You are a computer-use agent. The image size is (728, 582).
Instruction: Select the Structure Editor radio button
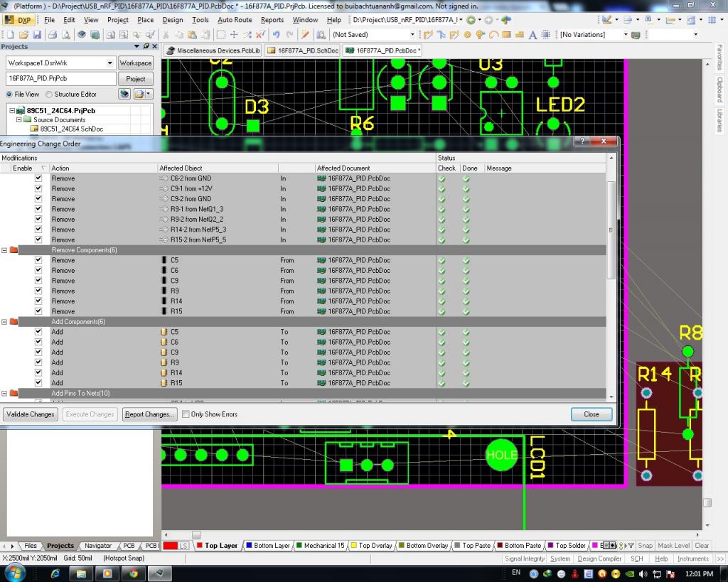click(49, 95)
